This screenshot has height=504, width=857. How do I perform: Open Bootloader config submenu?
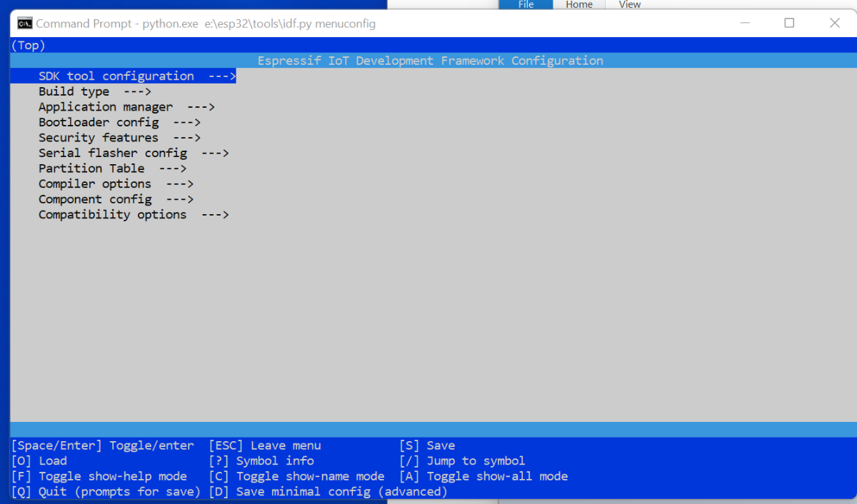pyautogui.click(x=99, y=123)
